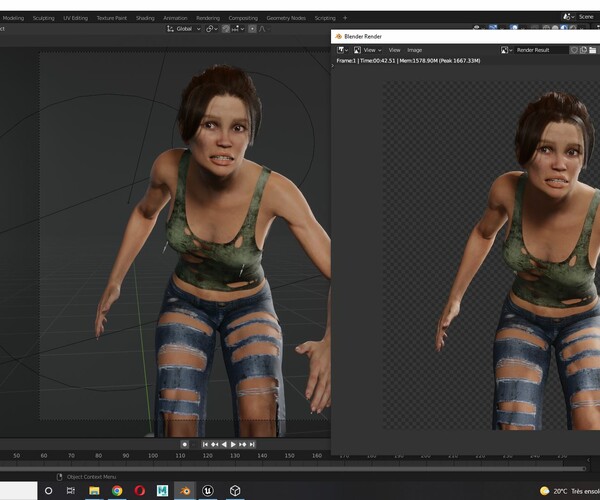Open Task View on the taskbar
The image size is (600, 500).
tap(71, 491)
